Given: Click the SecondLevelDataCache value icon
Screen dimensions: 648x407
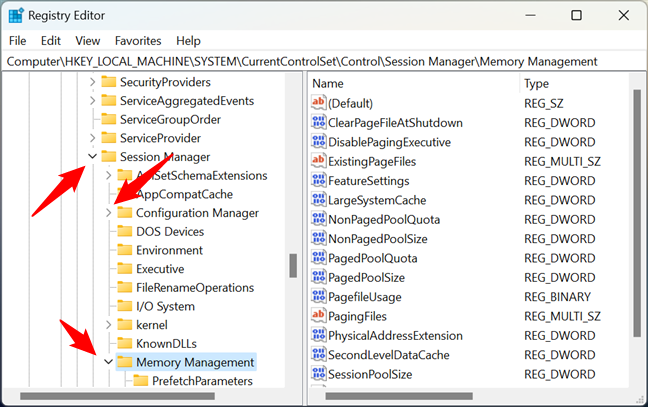Looking at the screenshot, I should [318, 355].
